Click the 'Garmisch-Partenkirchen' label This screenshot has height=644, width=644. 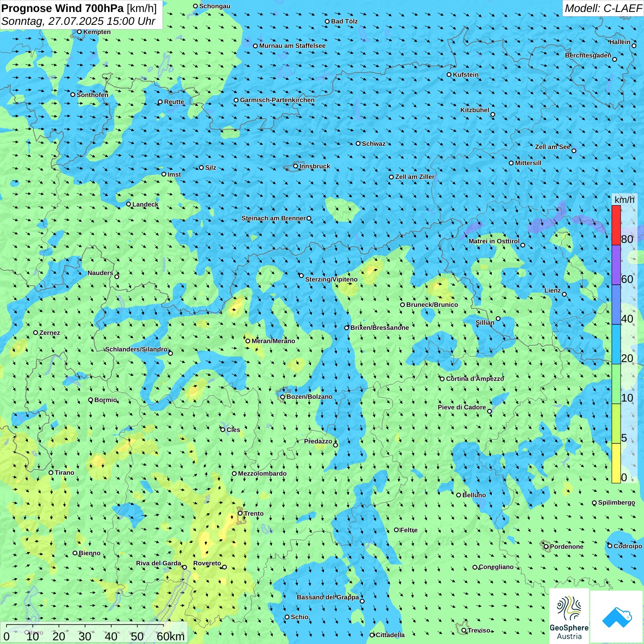click(277, 100)
